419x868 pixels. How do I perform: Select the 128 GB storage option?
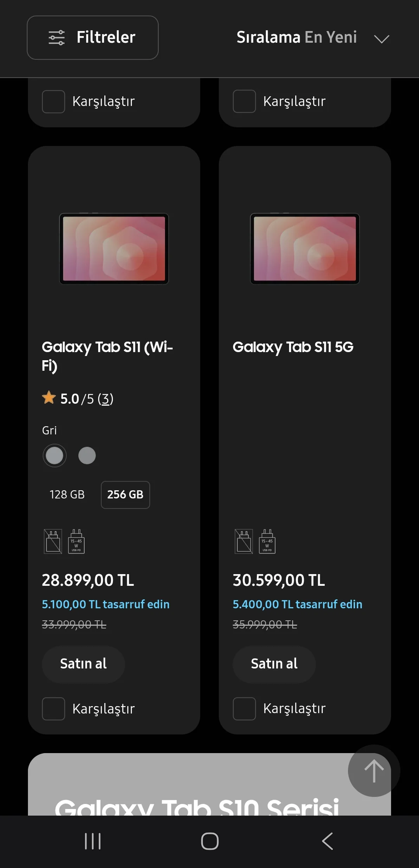click(67, 495)
